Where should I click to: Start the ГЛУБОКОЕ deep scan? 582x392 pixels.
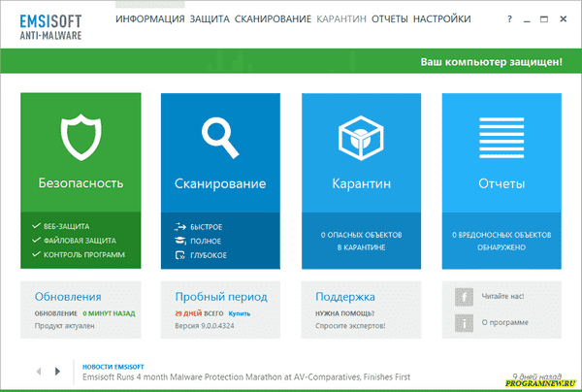pyautogui.click(x=209, y=255)
